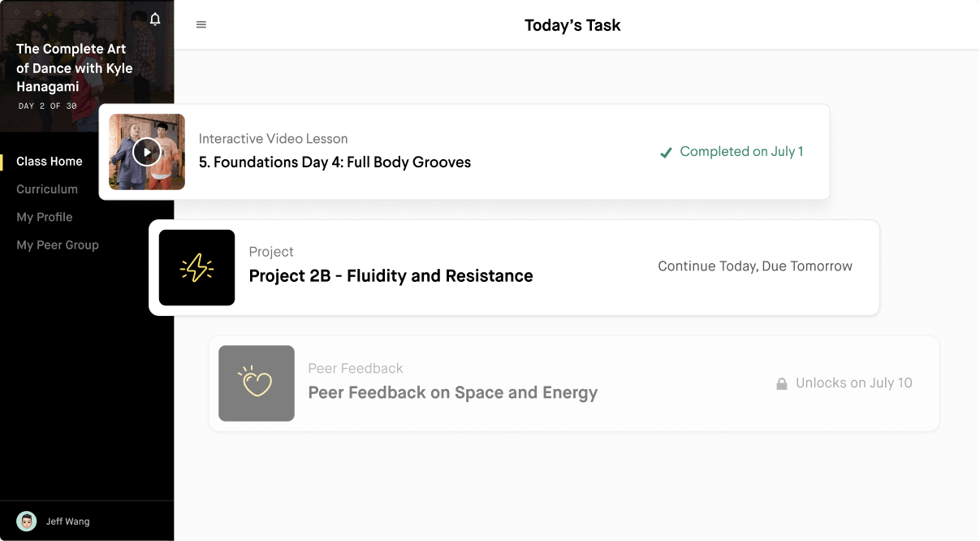980x541 pixels.
Task: Navigate to My Profile
Action: coord(45,217)
